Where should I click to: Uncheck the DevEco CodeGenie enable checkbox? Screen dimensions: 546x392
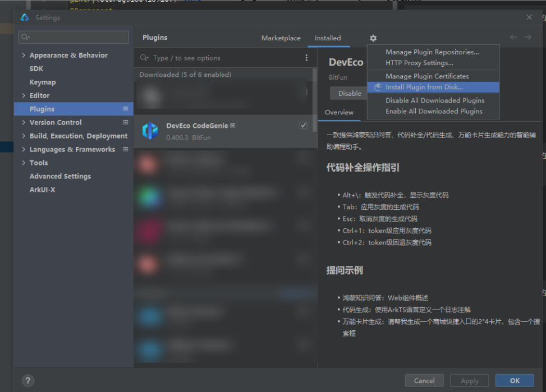coord(302,125)
